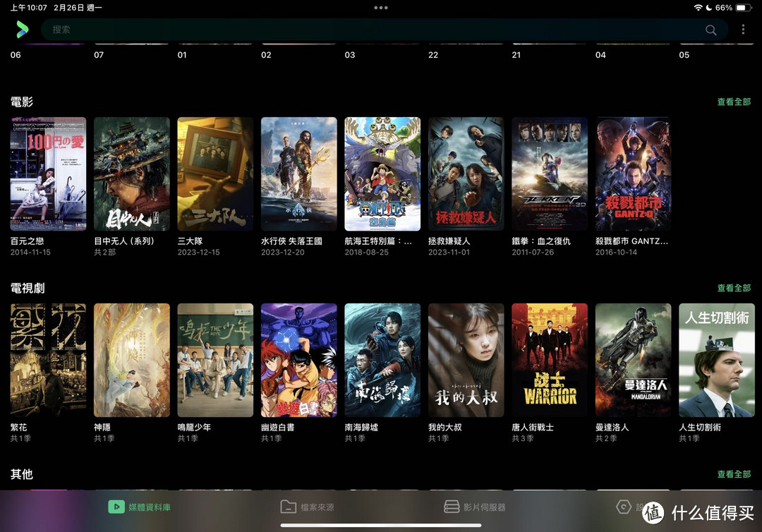Screen dimensions: 762x532
Task: Select the 百元之戀 title text
Action: click(28, 241)
